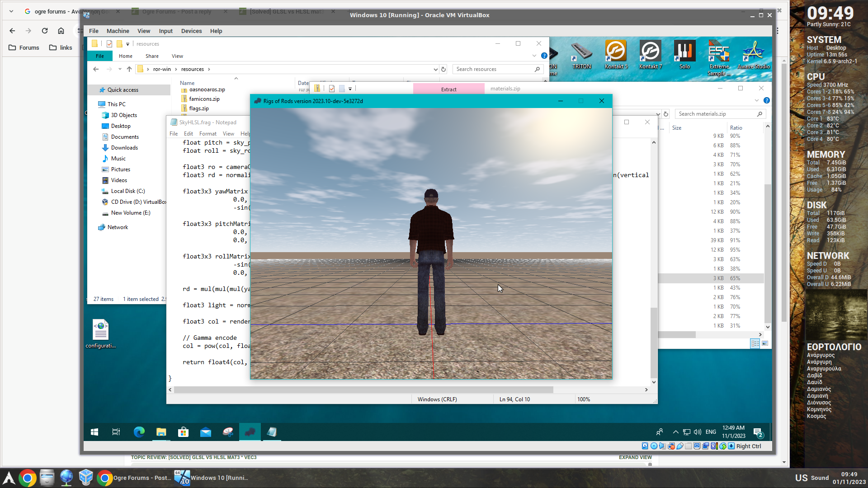Click the Windows volume speaker tray icon
Viewport: 868px width, 488px height.
tap(698, 432)
